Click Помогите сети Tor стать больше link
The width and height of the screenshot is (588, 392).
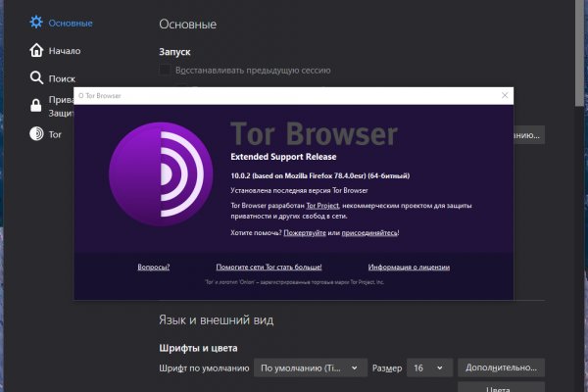click(x=269, y=267)
